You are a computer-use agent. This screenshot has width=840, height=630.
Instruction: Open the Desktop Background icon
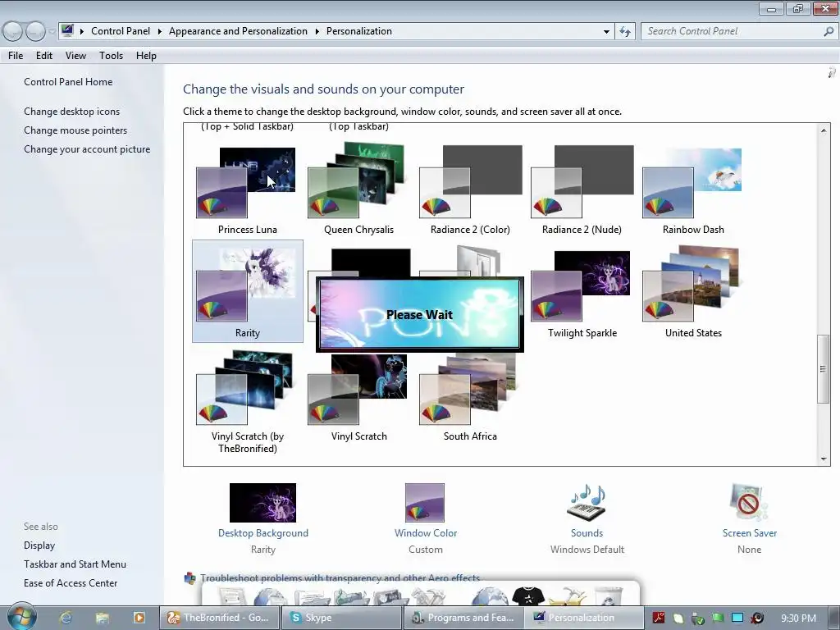[x=262, y=503]
